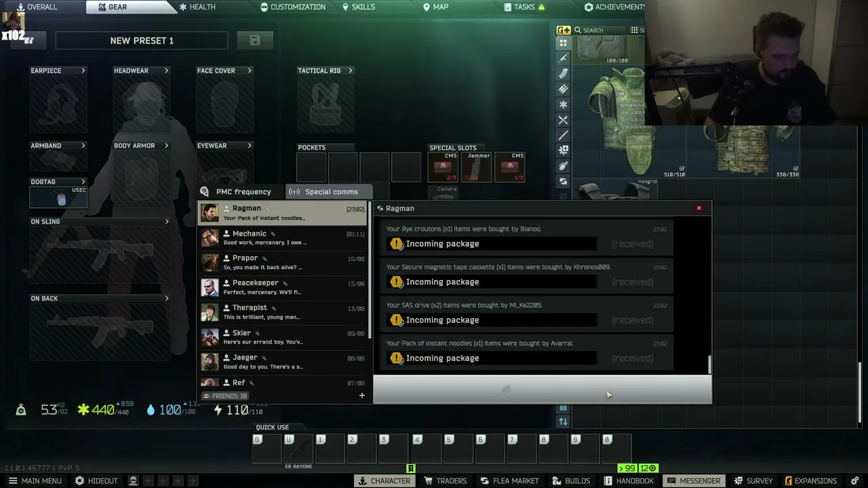Click the warning icon on Rye croutons package
This screenshot has width=868, height=488.
point(397,244)
